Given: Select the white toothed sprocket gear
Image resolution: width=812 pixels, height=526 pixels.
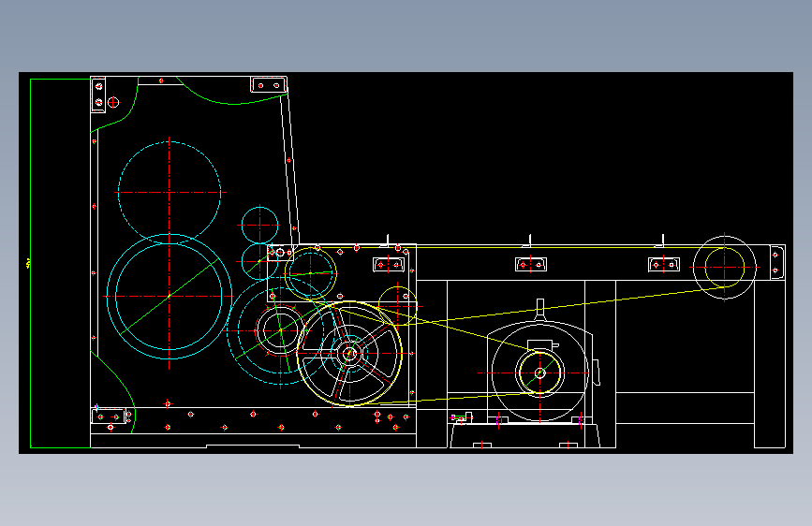Looking at the screenshot, I should coord(280,329).
